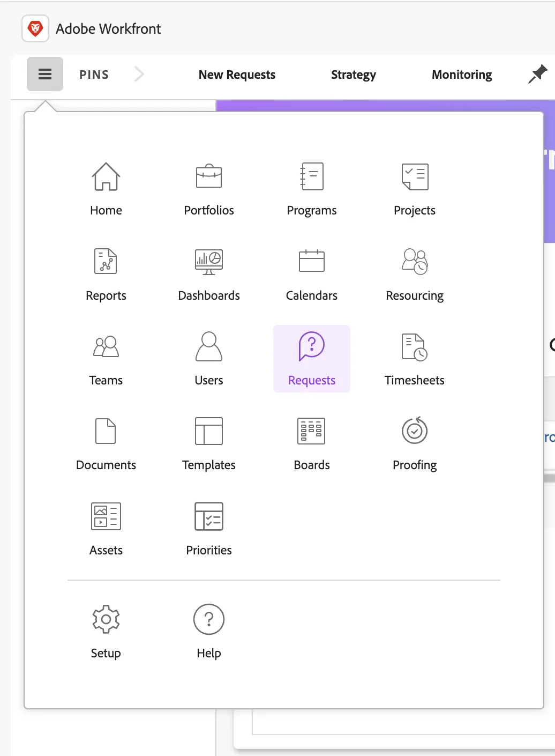Click the Adobe Workfront title text
555x756 pixels.
tap(108, 29)
